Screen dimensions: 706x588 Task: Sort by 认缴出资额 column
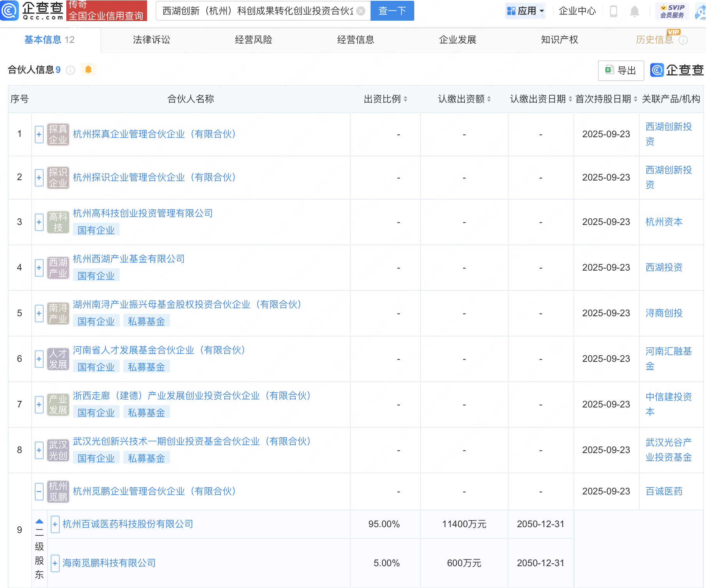pyautogui.click(x=489, y=99)
